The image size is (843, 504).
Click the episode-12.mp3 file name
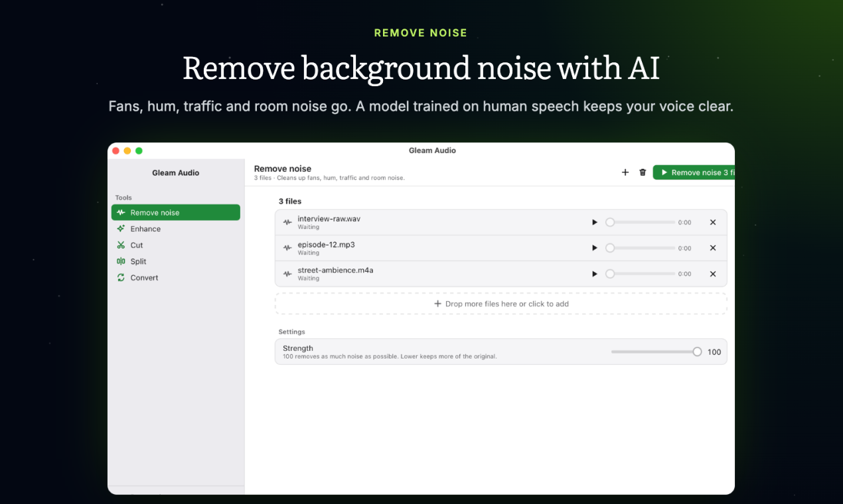click(x=327, y=245)
